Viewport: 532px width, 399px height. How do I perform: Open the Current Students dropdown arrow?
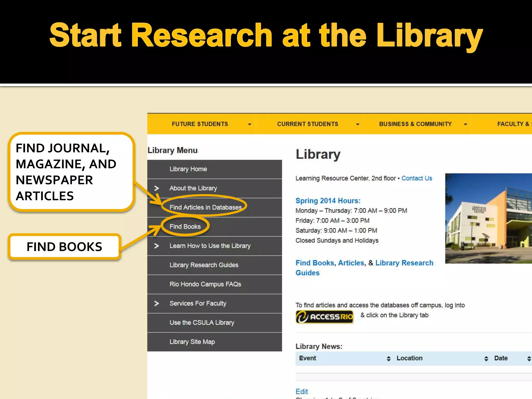pos(358,124)
